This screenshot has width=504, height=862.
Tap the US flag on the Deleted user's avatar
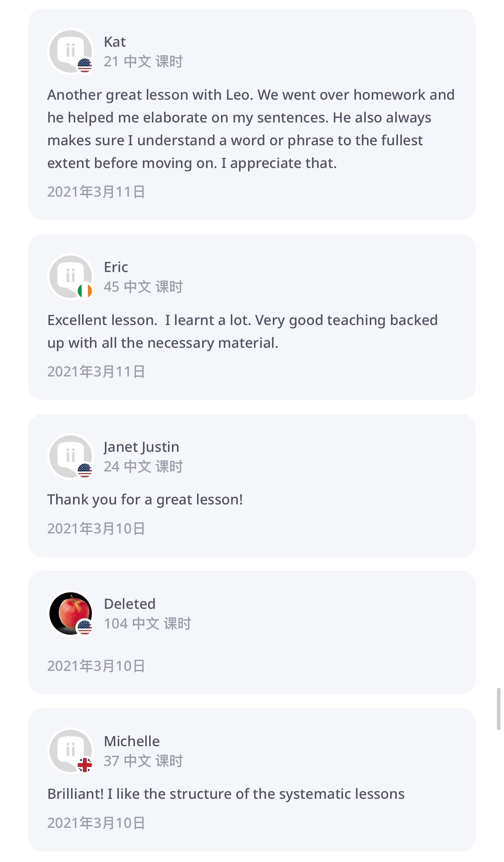coord(85,627)
